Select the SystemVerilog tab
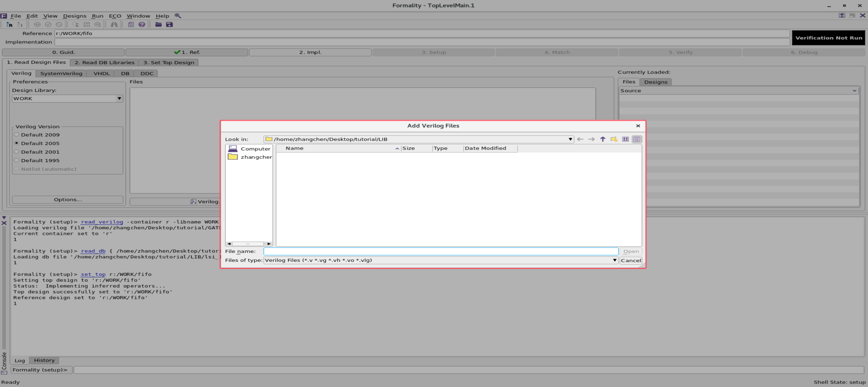The image size is (868, 387). click(61, 73)
